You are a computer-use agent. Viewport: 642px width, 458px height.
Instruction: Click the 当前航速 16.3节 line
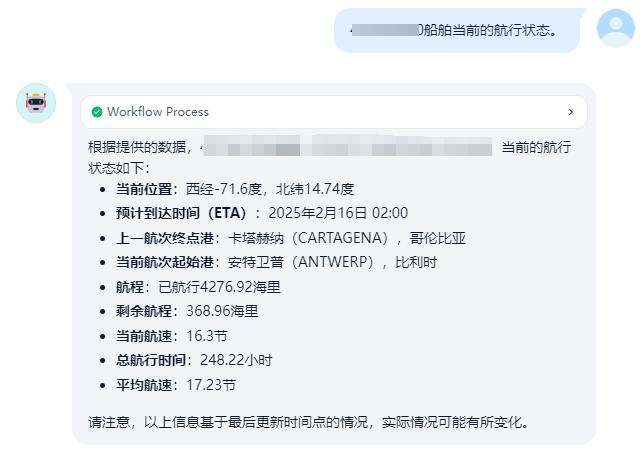[171, 336]
